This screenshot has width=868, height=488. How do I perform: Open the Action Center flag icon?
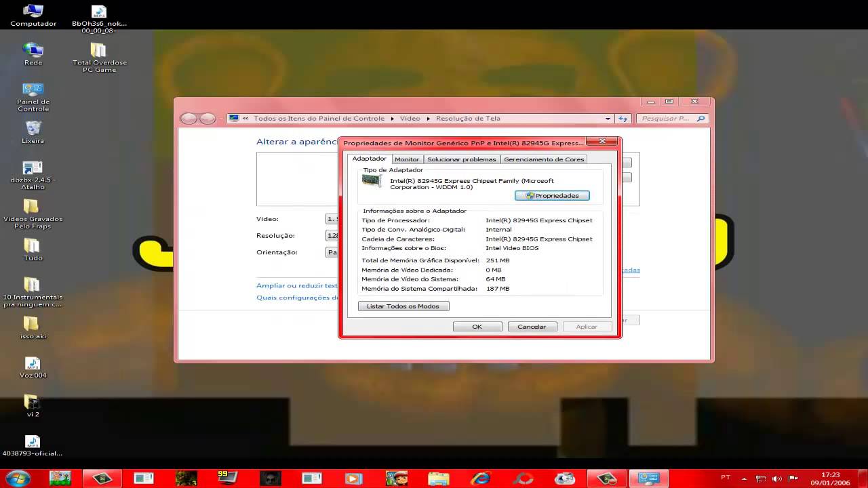click(792, 479)
